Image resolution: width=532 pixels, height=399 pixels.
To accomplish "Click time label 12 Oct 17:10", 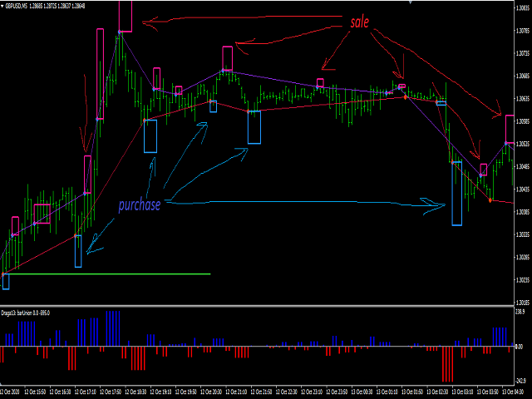I will coord(85,392).
